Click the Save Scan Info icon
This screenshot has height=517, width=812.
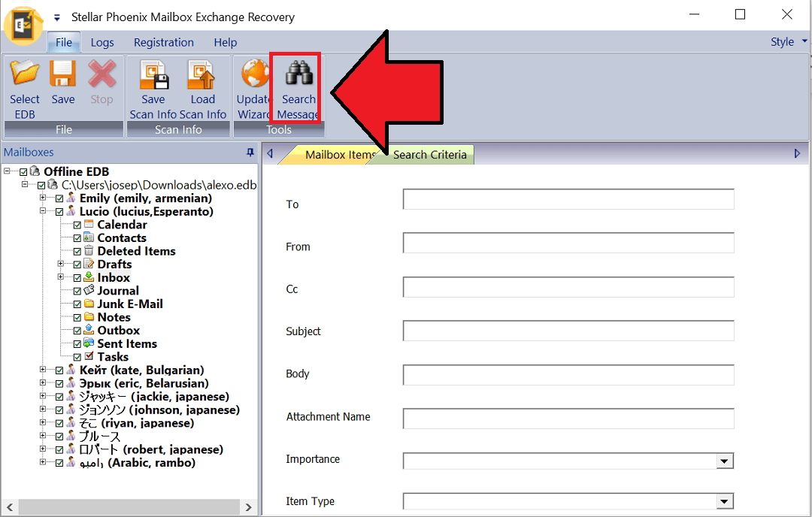[x=154, y=75]
